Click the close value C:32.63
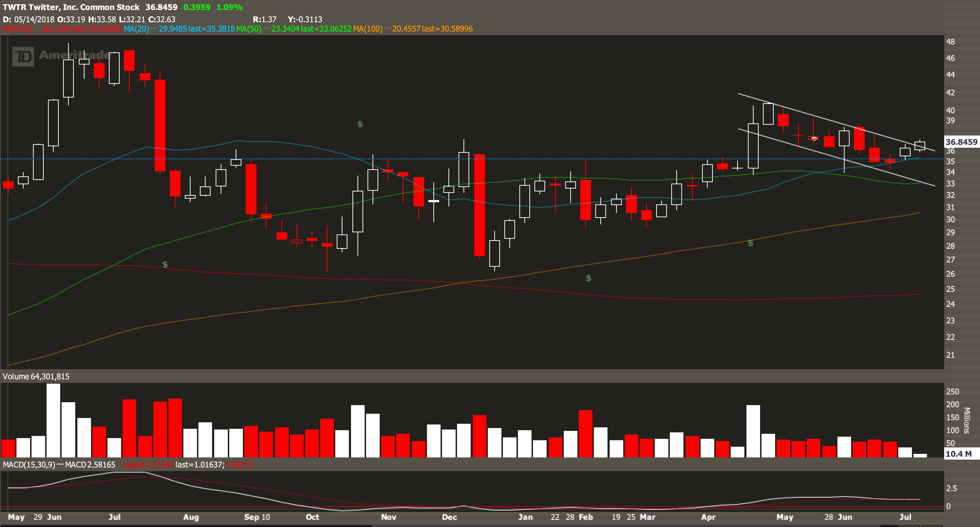This screenshot has width=980, height=527. (x=162, y=19)
